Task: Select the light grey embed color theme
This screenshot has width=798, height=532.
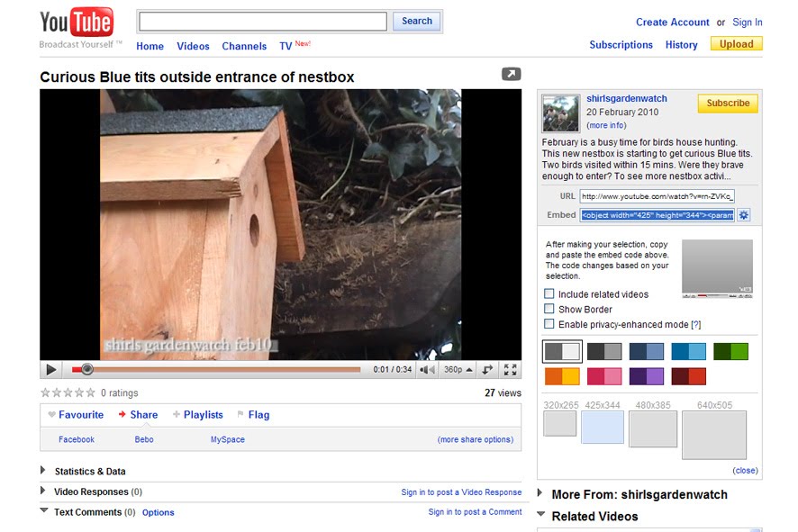Action: click(x=562, y=351)
